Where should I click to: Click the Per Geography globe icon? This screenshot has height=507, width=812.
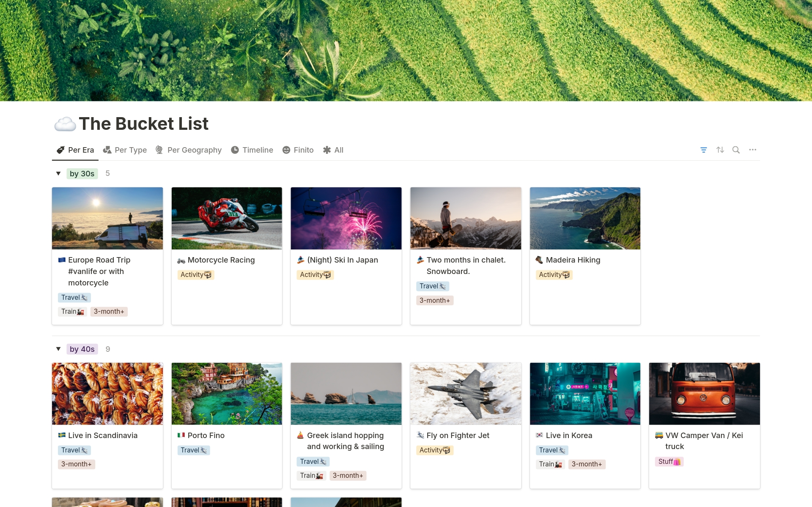159,150
